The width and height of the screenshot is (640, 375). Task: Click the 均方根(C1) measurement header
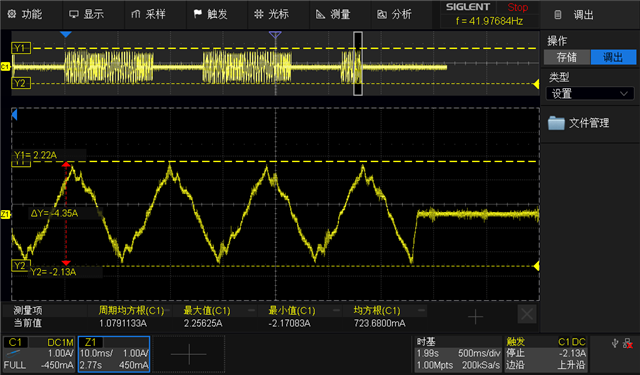[377, 311]
